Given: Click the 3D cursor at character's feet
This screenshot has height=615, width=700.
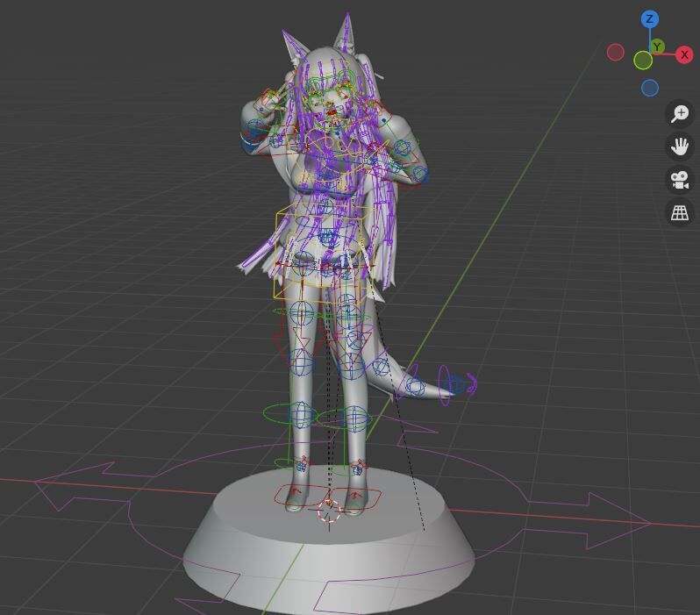Looking at the screenshot, I should coord(330,511).
